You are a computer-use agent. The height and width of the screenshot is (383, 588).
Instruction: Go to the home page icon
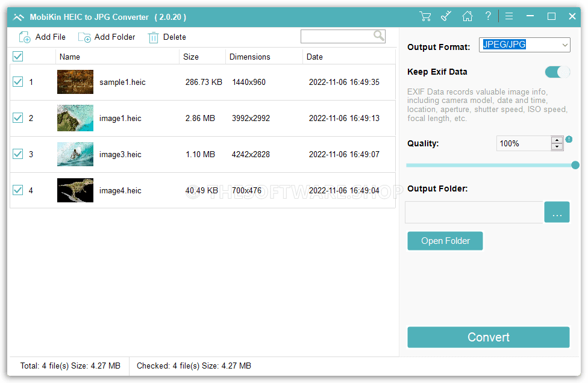[468, 16]
